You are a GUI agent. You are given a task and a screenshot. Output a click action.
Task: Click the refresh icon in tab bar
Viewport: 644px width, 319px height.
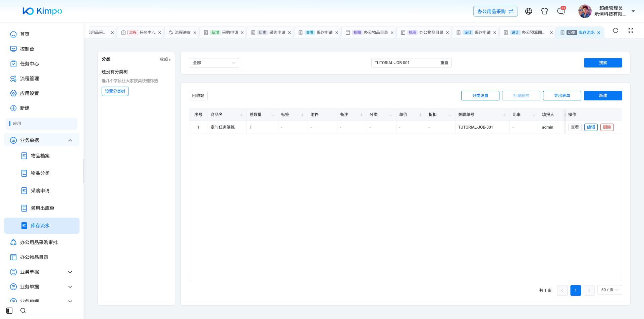(615, 31)
